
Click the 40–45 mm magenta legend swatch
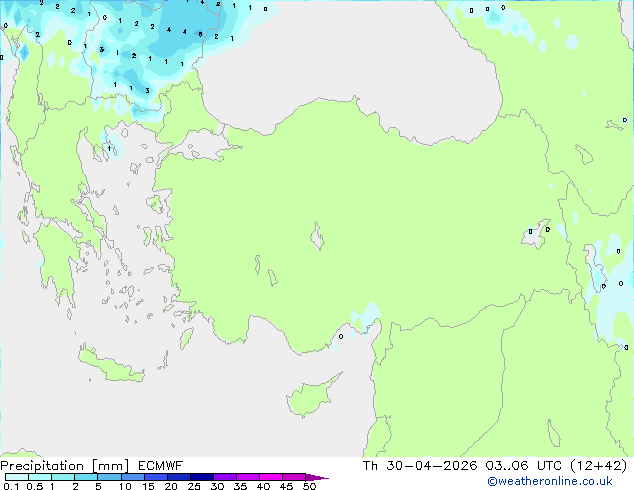pyautogui.click(x=271, y=477)
